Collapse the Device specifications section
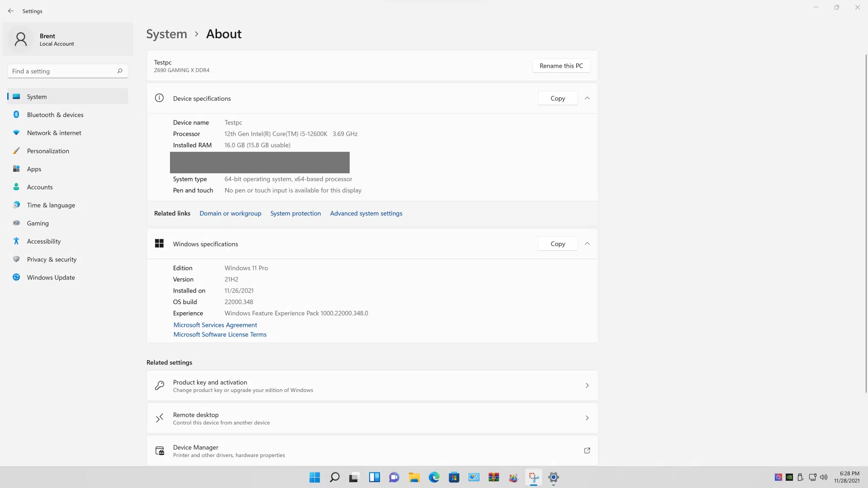 (587, 98)
